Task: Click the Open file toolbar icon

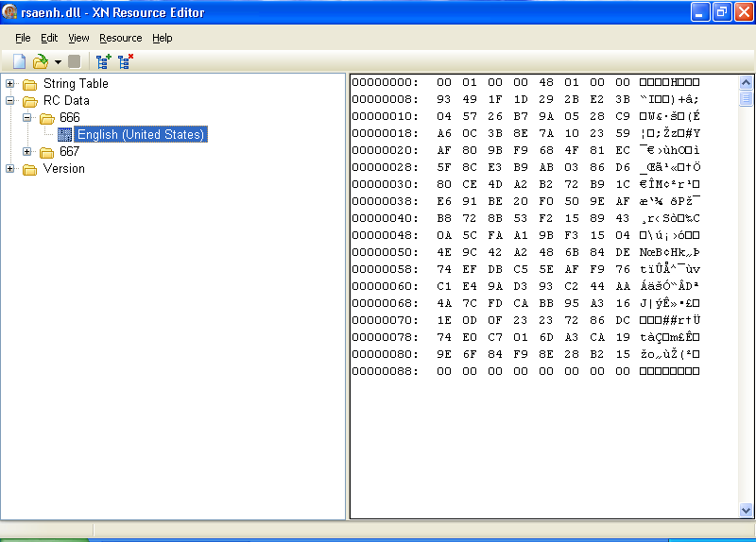Action: (40, 61)
